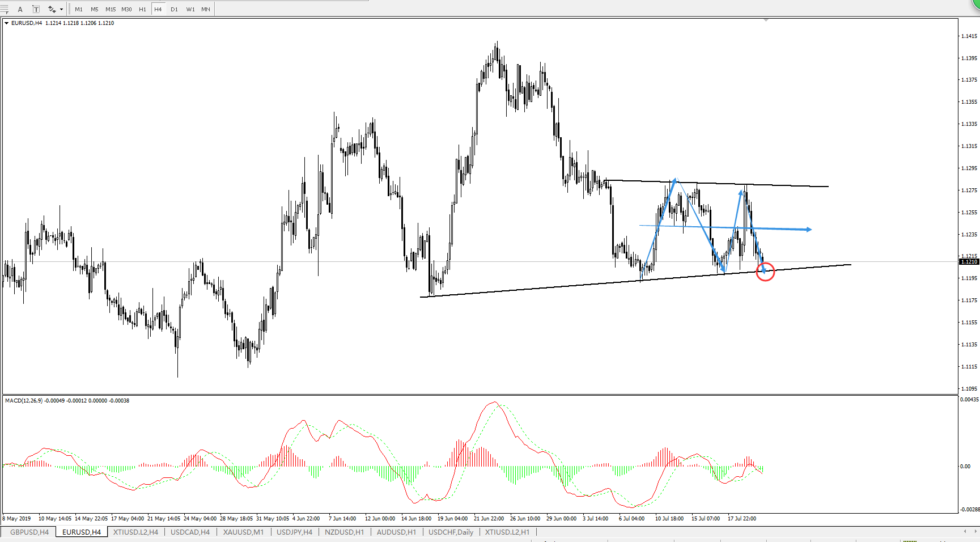Switch chart to H1 timeframe
This screenshot has height=542, width=980.
tap(142, 9)
